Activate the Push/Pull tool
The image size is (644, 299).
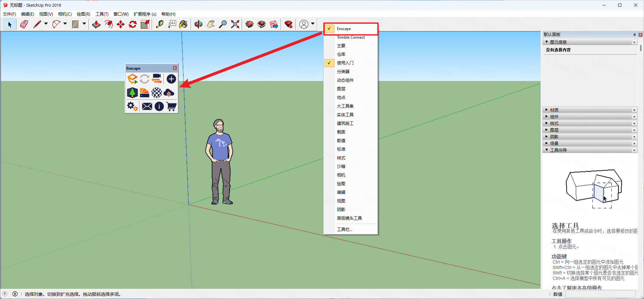[x=96, y=24]
